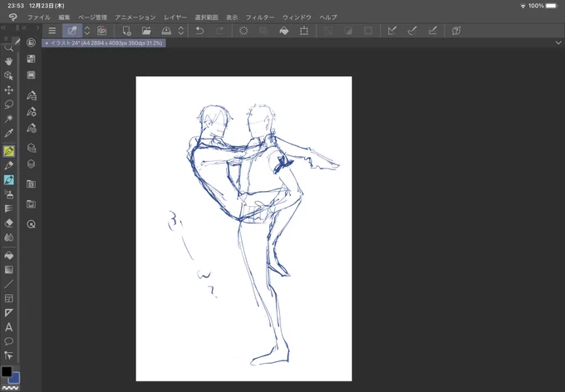
Task: Select the Figure line tool
Action: click(8, 284)
